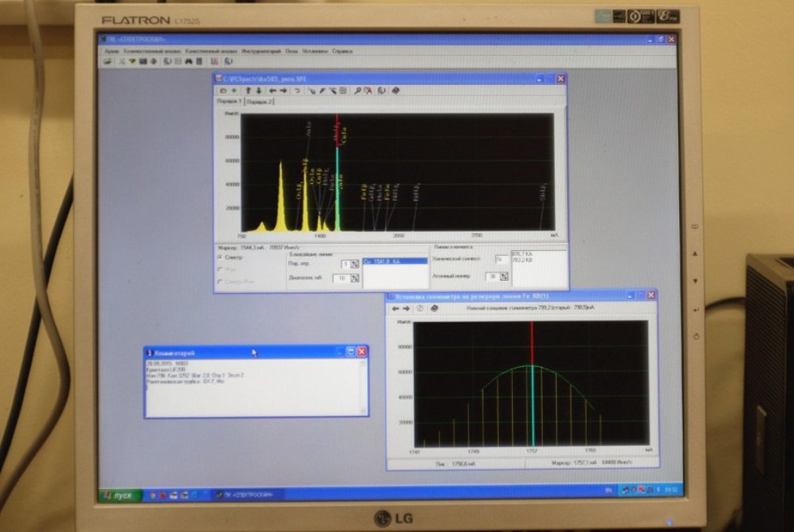The width and height of the screenshot is (794, 532).
Task: Switch to the Порядок 2 tab
Action: 258,102
